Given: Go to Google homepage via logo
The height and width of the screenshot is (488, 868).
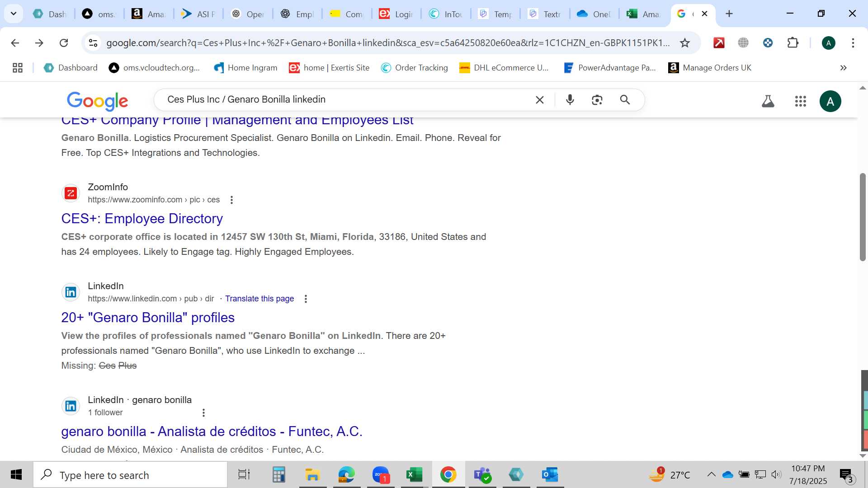Looking at the screenshot, I should click(97, 101).
